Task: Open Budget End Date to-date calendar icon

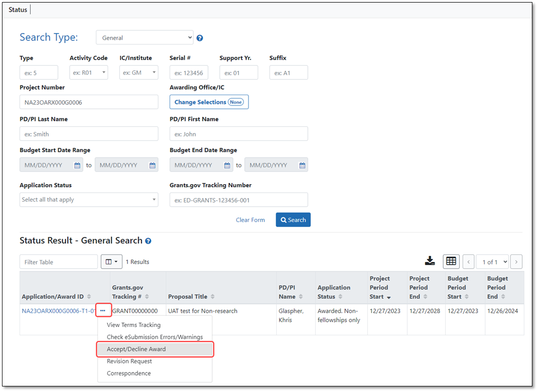Action: (x=302, y=165)
